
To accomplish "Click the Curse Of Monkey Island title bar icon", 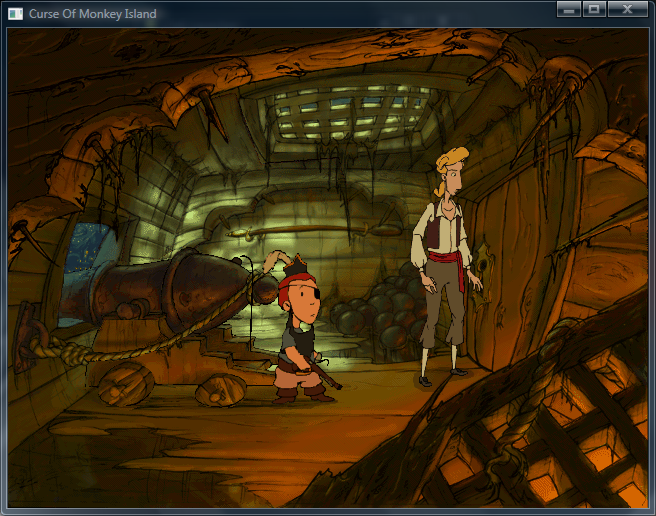I will coord(15,15).
